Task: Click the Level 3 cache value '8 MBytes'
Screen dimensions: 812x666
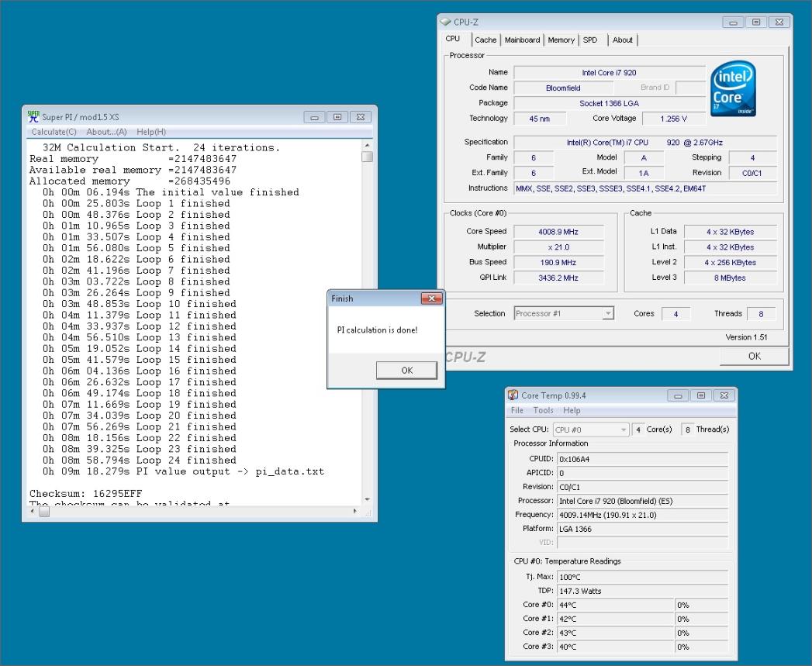Action: point(730,278)
